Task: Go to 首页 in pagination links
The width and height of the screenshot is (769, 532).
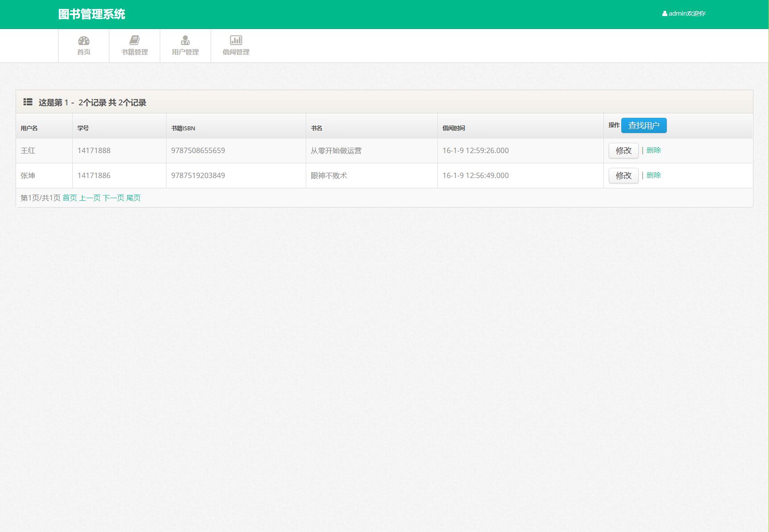Action: pyautogui.click(x=70, y=198)
